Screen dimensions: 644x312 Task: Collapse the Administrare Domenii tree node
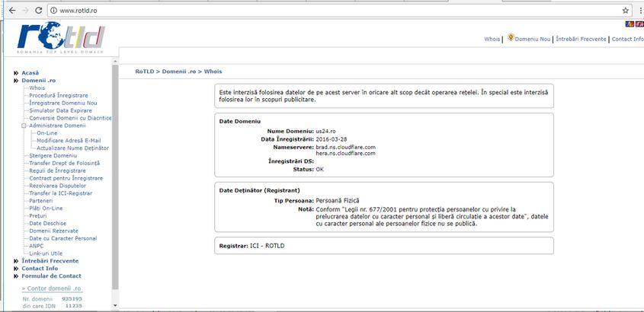(24, 126)
